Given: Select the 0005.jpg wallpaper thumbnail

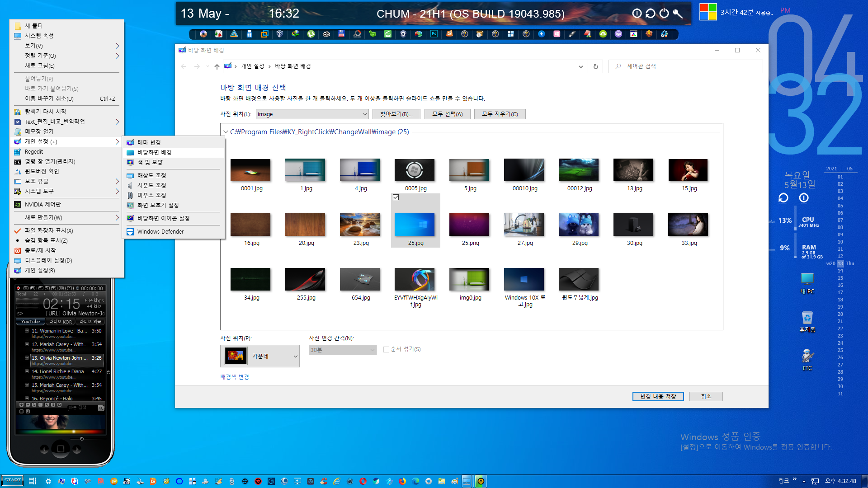Looking at the screenshot, I should pyautogui.click(x=415, y=170).
